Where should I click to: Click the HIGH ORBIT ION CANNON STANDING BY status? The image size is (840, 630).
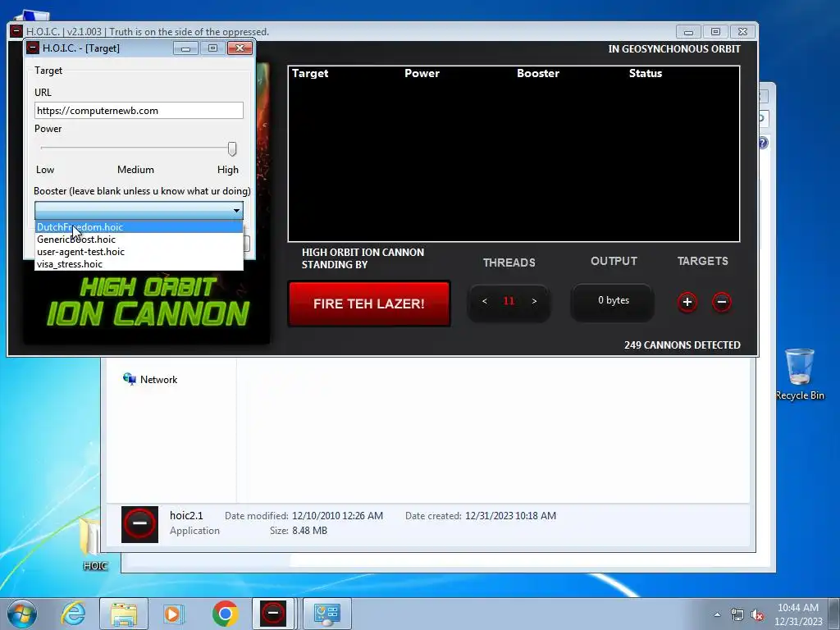tap(363, 258)
